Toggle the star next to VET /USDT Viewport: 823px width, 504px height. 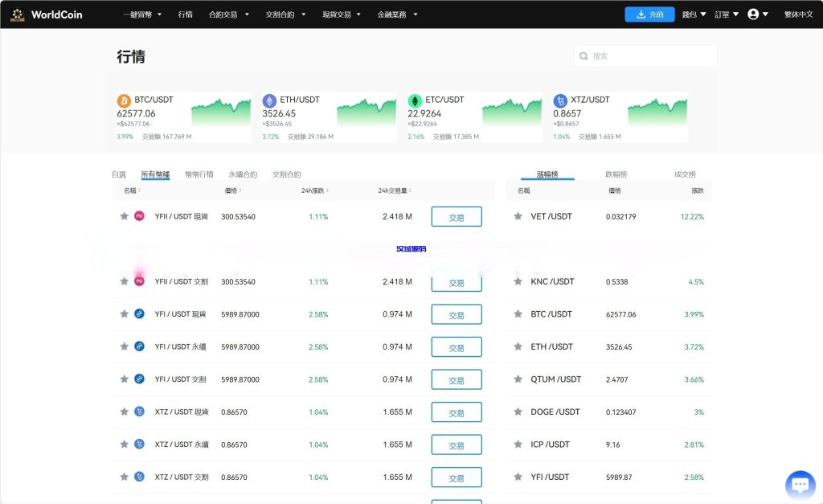point(518,216)
